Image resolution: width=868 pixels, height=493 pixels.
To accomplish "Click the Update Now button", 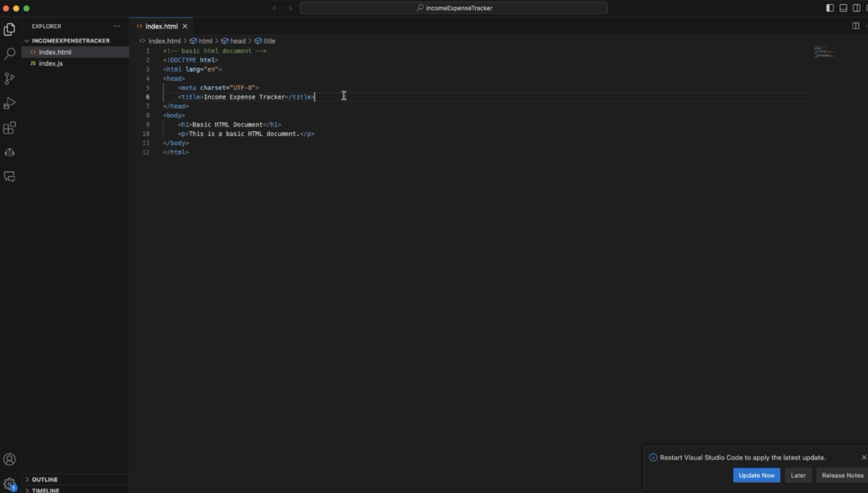I will (756, 475).
